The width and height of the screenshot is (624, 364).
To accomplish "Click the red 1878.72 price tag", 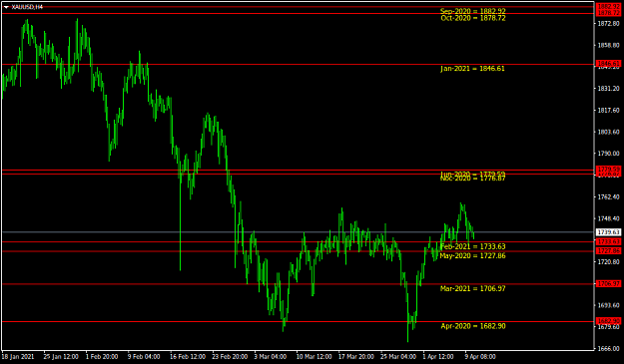I will (608, 13).
